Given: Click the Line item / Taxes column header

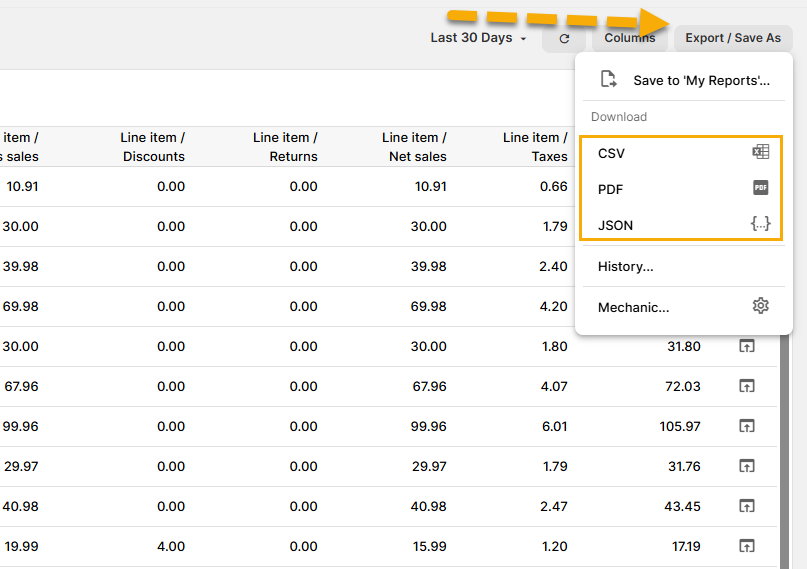Looking at the screenshot, I should tap(535, 147).
